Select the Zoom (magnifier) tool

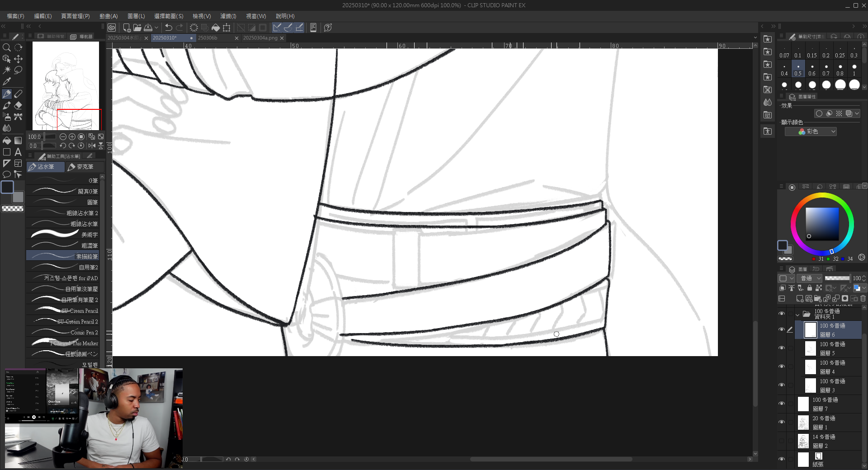[x=7, y=47]
